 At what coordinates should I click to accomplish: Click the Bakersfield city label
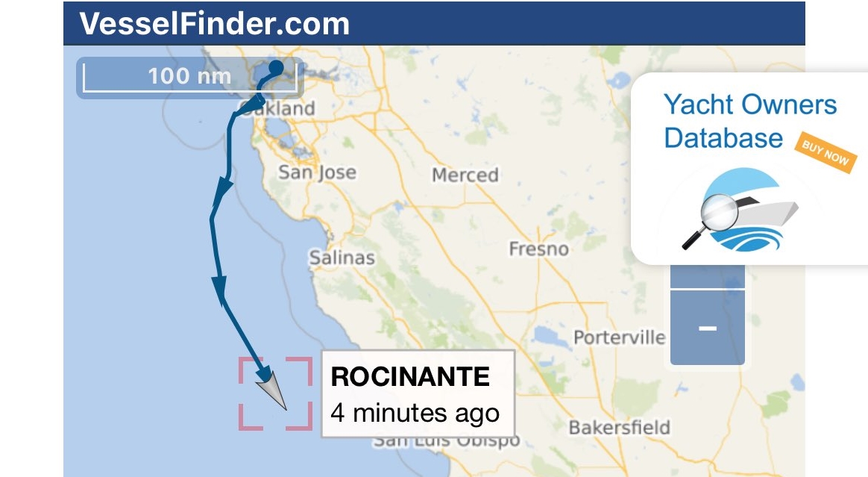620,427
